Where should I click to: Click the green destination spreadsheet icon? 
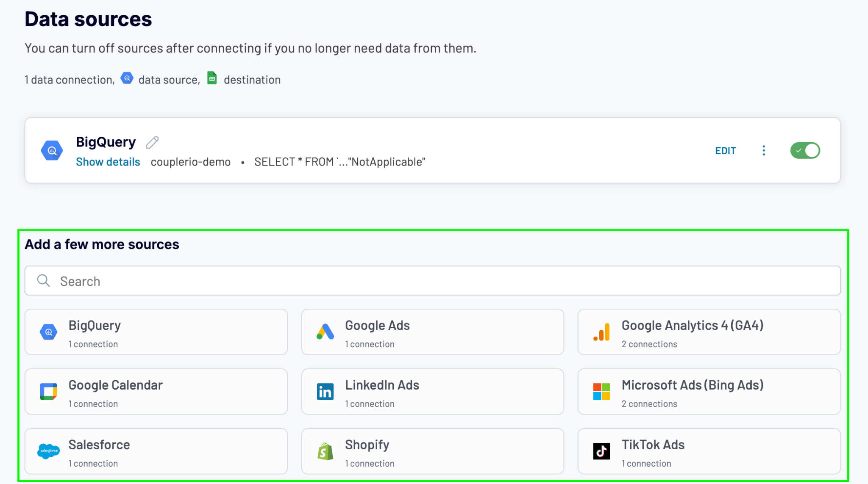pyautogui.click(x=212, y=78)
